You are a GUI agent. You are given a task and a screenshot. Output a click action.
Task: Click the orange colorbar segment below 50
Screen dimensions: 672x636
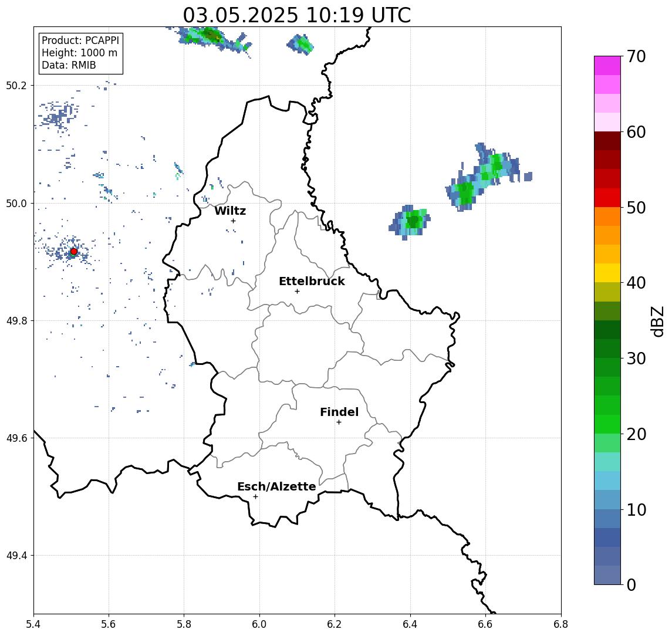(x=607, y=216)
